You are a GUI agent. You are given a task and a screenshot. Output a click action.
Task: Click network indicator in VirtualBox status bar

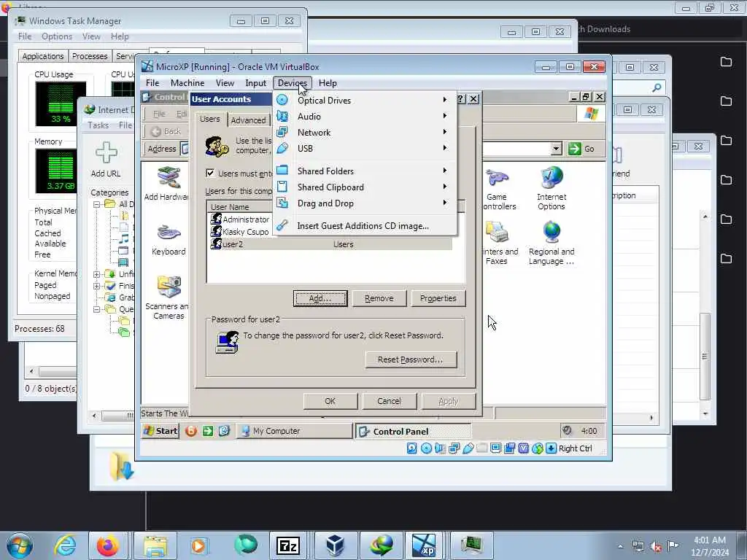point(454,448)
